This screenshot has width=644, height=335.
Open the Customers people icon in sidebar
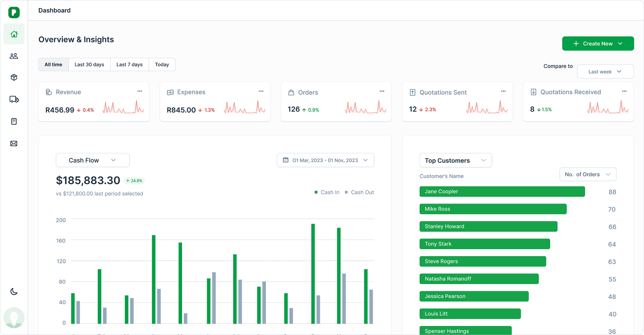click(14, 56)
